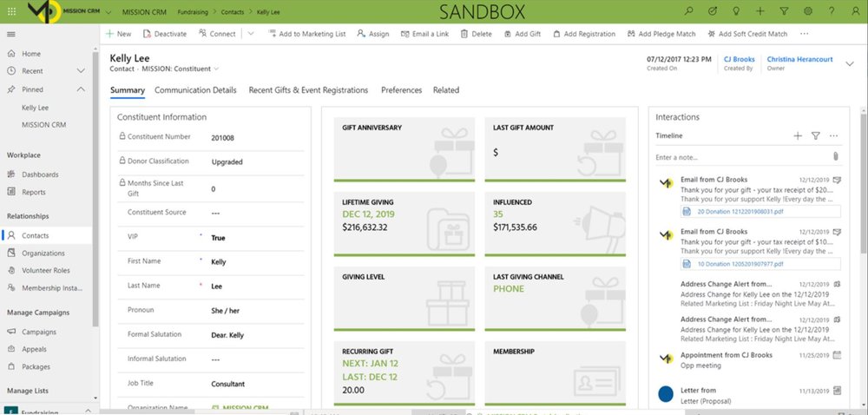Viewport: 868px width, 415px height.
Task: Click Assign in the command bar
Action: (x=373, y=34)
